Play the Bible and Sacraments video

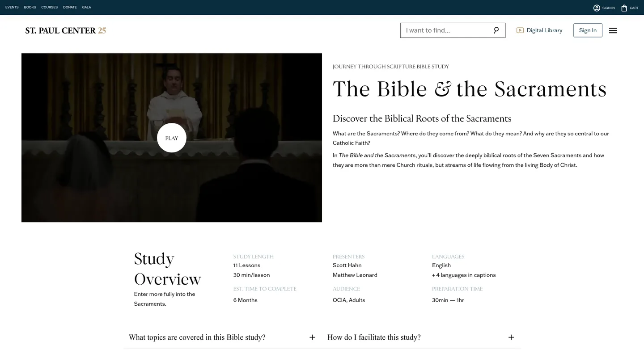click(172, 138)
